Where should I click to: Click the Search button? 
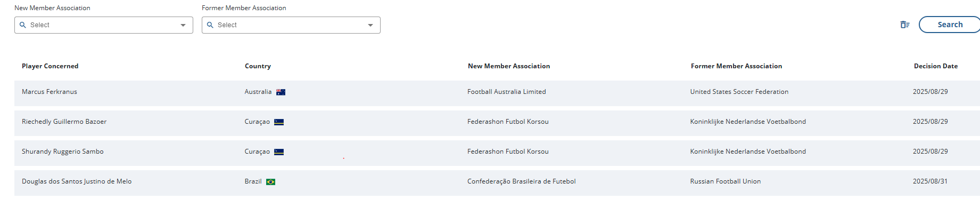pos(950,25)
